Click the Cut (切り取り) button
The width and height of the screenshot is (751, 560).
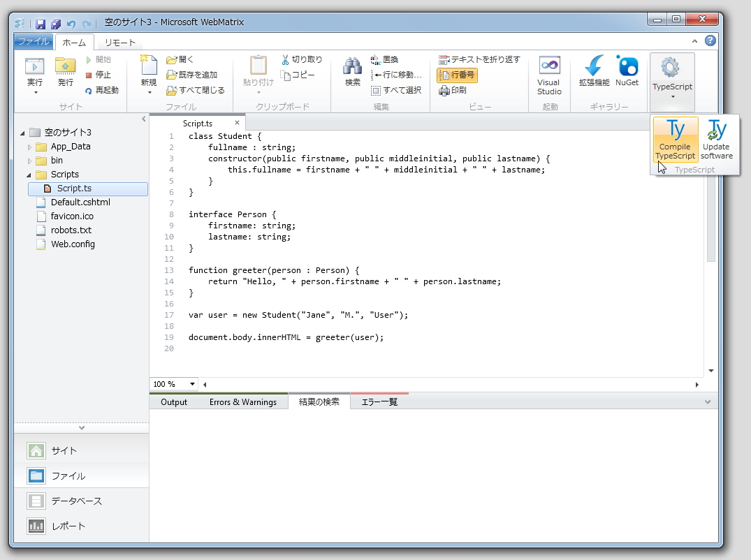click(x=302, y=59)
